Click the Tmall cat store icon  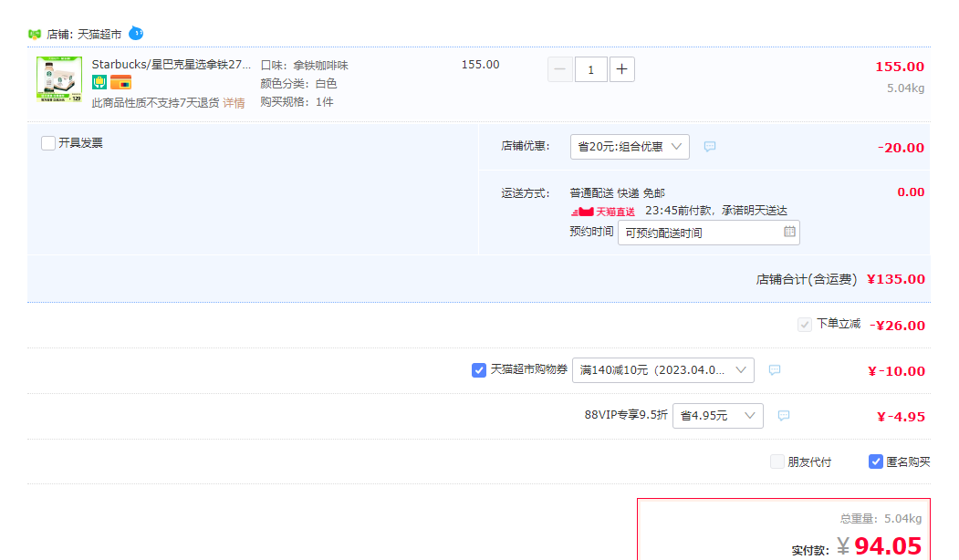35,35
